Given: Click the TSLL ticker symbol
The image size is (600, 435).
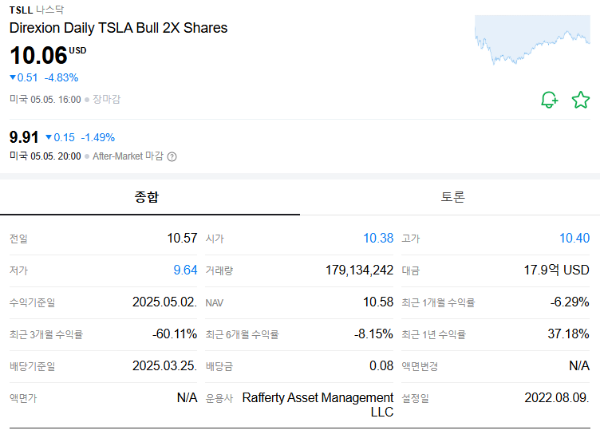Looking at the screenshot, I should point(21,10).
